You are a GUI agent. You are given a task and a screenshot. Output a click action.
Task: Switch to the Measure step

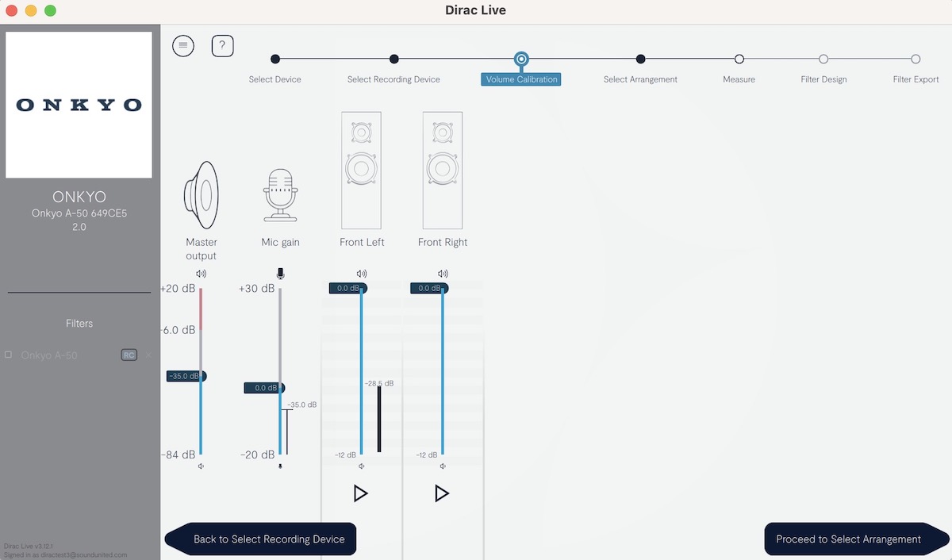(739, 59)
